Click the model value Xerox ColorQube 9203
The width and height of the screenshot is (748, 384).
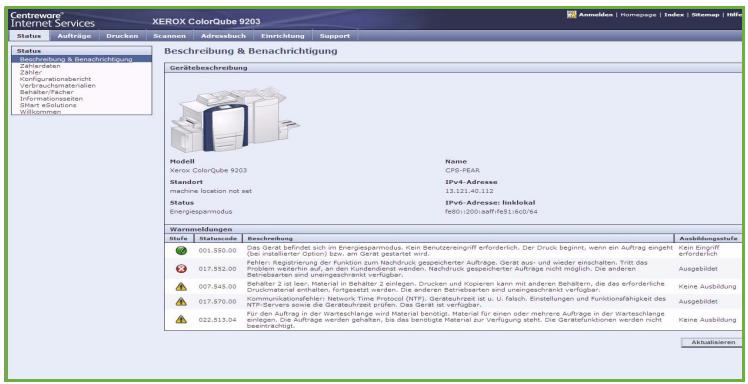tap(208, 170)
